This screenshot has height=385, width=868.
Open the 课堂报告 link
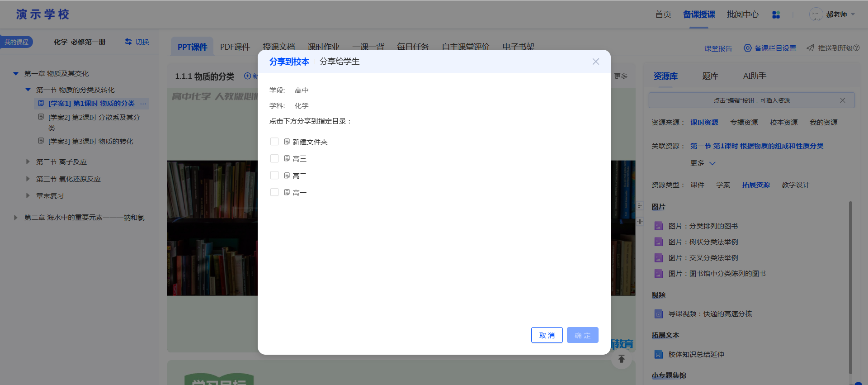[718, 48]
